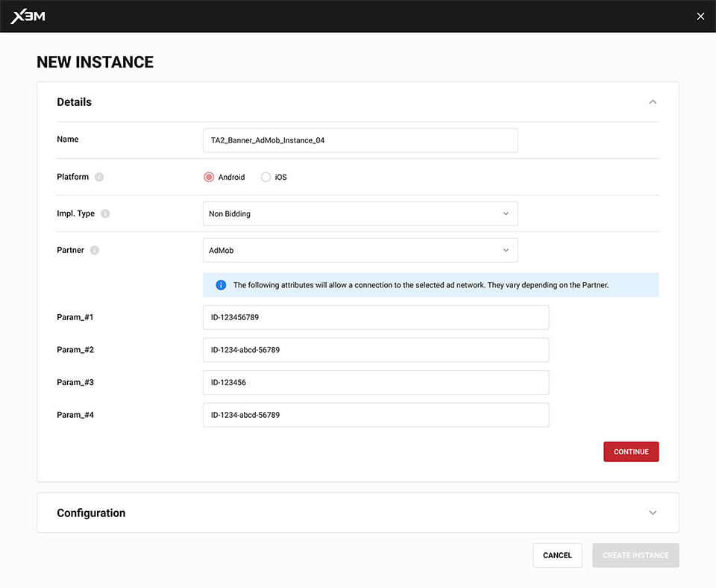Open the Partner dropdown showing AdMob
This screenshot has width=716, height=588.
[x=360, y=251]
